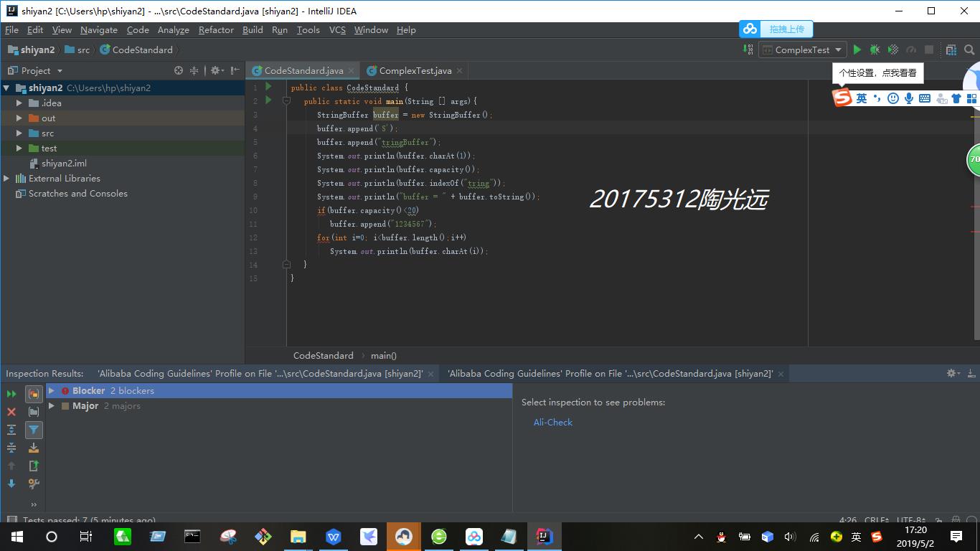Show more inspection toolbar actions chevron

[34, 504]
